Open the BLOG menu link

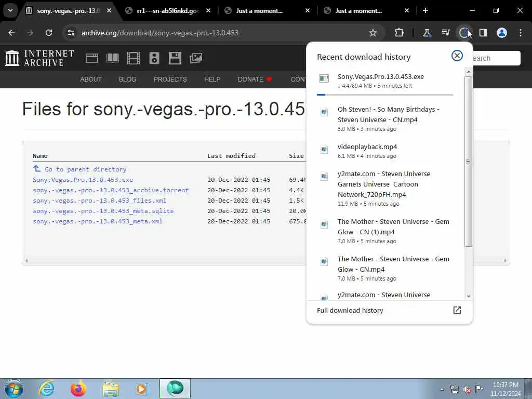pyautogui.click(x=128, y=79)
